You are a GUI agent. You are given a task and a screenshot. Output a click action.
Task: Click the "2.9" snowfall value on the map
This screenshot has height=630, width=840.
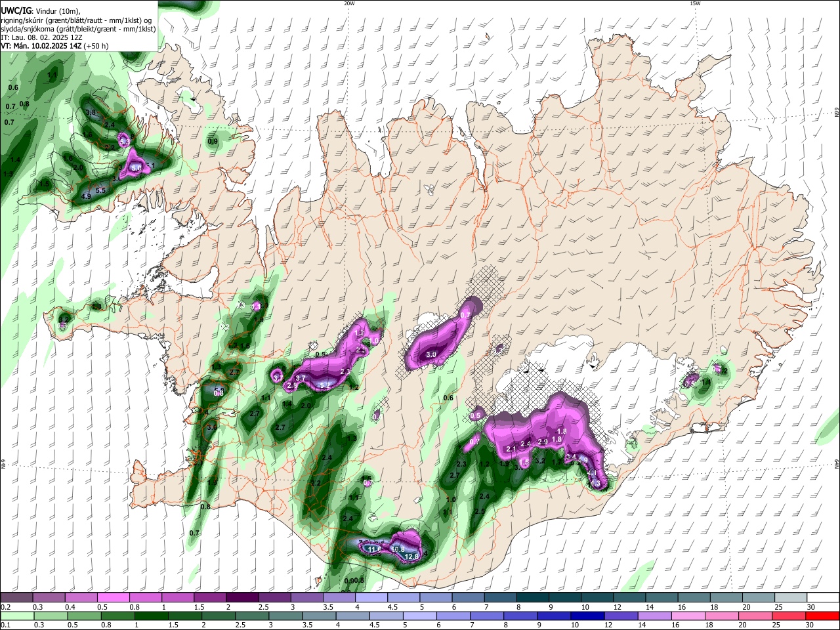pyautogui.click(x=543, y=442)
